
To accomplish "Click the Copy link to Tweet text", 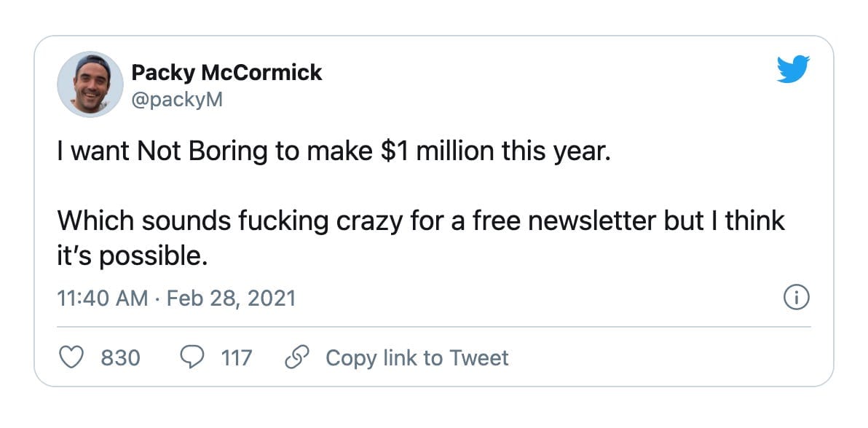I will (x=417, y=357).
